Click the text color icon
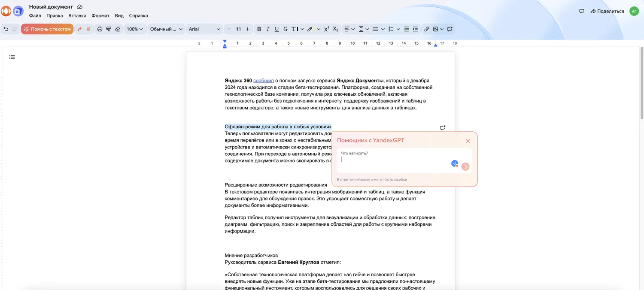Viewport: 644px width, 290px height. click(295, 29)
